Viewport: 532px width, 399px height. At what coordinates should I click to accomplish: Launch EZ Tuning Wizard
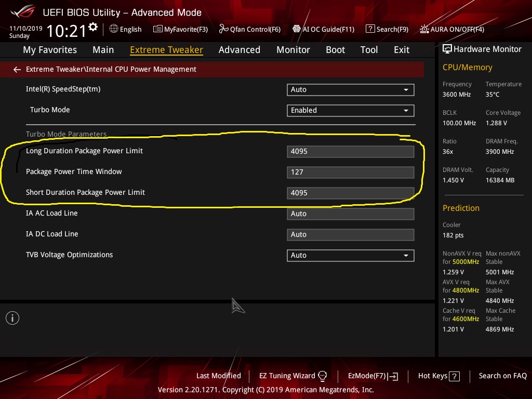pyautogui.click(x=293, y=376)
